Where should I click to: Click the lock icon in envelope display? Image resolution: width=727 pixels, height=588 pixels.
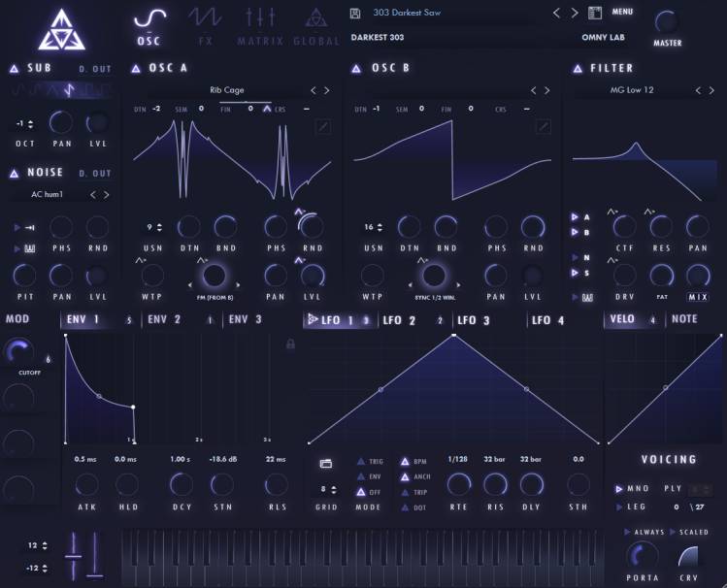pyautogui.click(x=289, y=343)
